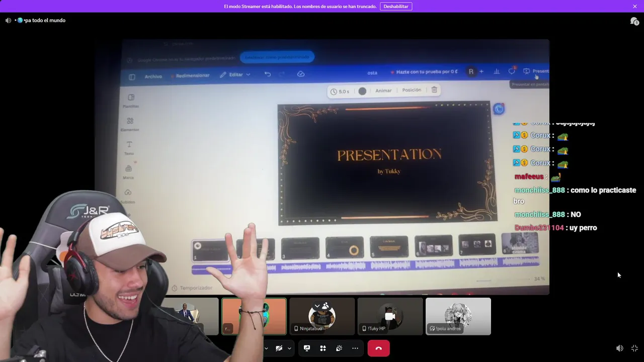
Task: Expand the Editar dropdown in Canva
Action: click(x=235, y=75)
